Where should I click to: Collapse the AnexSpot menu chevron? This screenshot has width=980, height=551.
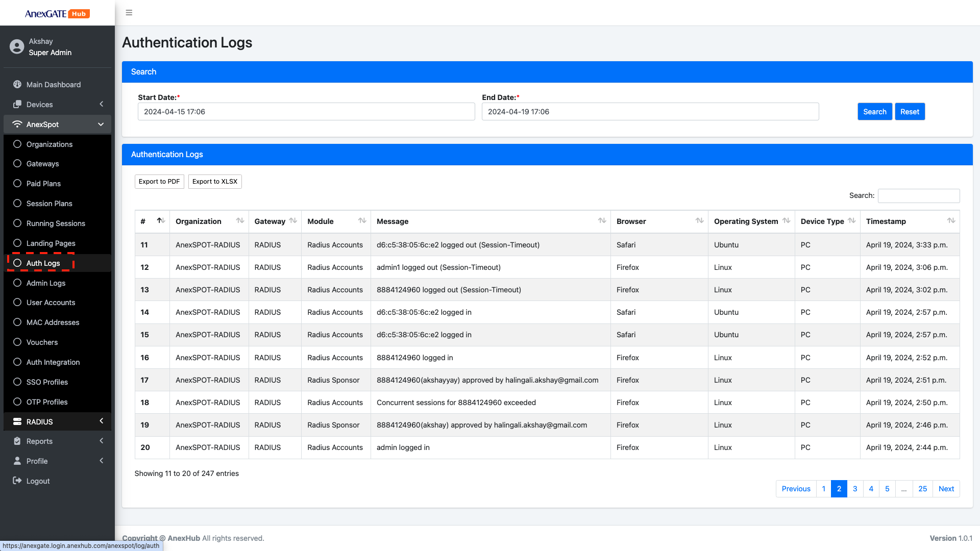(x=101, y=124)
